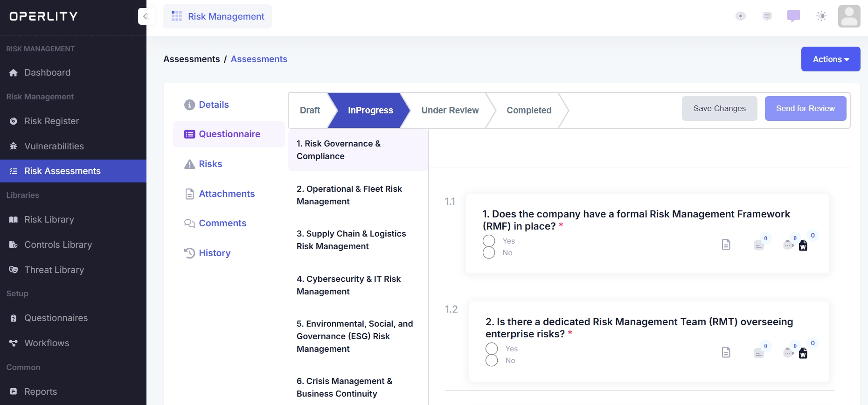The width and height of the screenshot is (868, 405).
Task: Open the user profile avatar
Action: [x=849, y=16]
